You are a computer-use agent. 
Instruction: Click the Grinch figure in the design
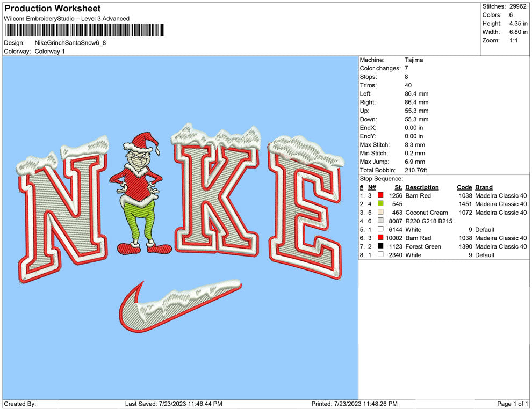tap(140, 193)
